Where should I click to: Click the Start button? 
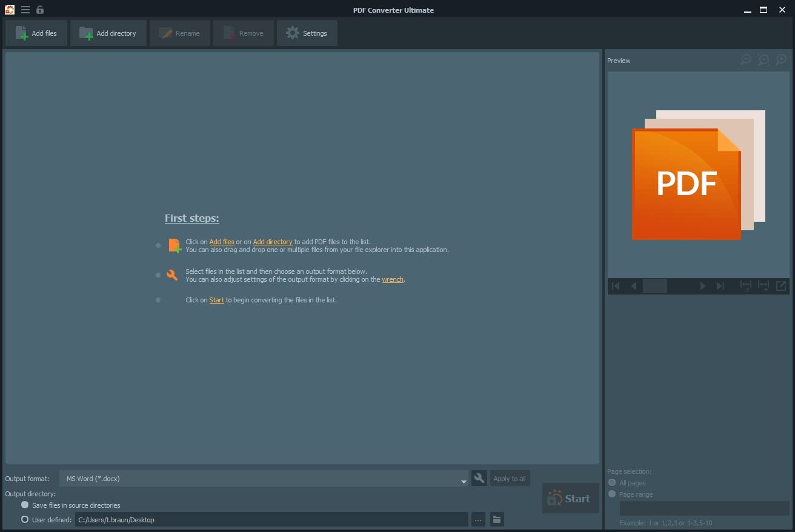[x=571, y=498]
